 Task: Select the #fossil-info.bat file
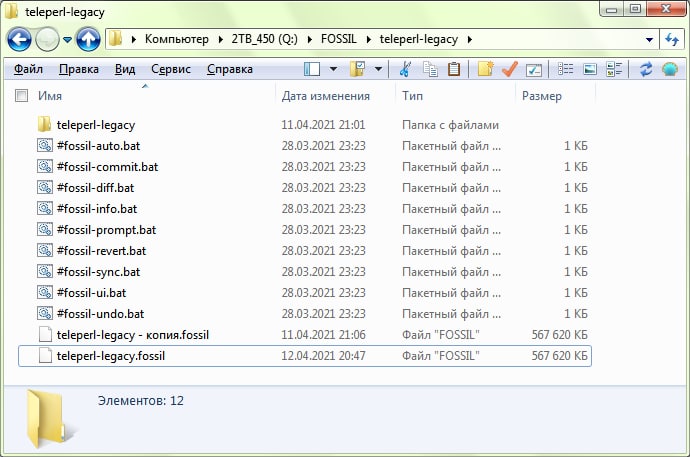pyautogui.click(x=305, y=209)
